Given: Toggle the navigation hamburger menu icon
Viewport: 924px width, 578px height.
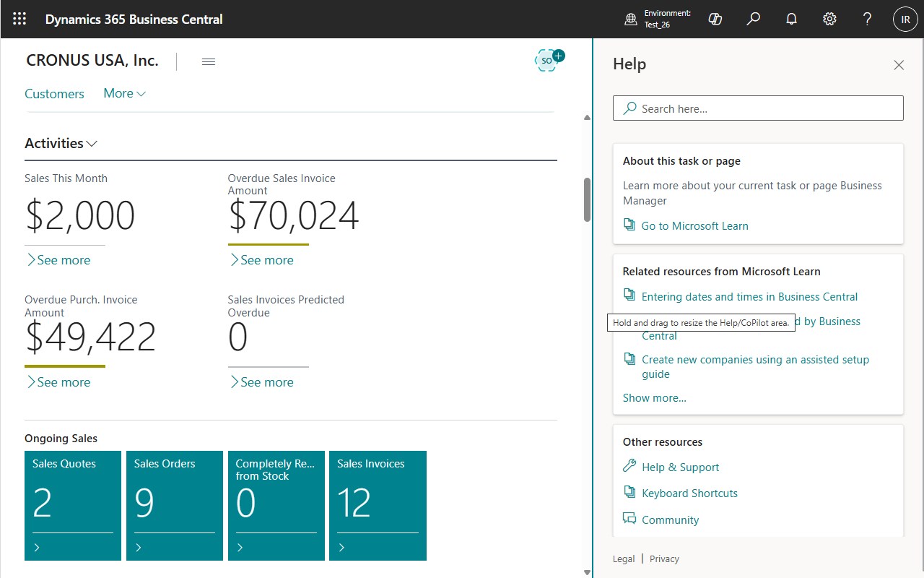Looking at the screenshot, I should pos(209,61).
